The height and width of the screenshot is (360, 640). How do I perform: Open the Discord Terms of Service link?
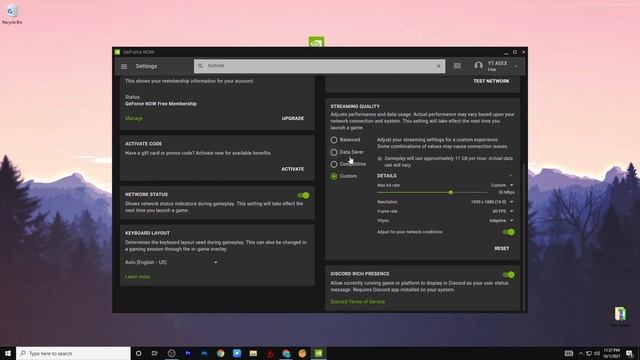[x=358, y=302]
